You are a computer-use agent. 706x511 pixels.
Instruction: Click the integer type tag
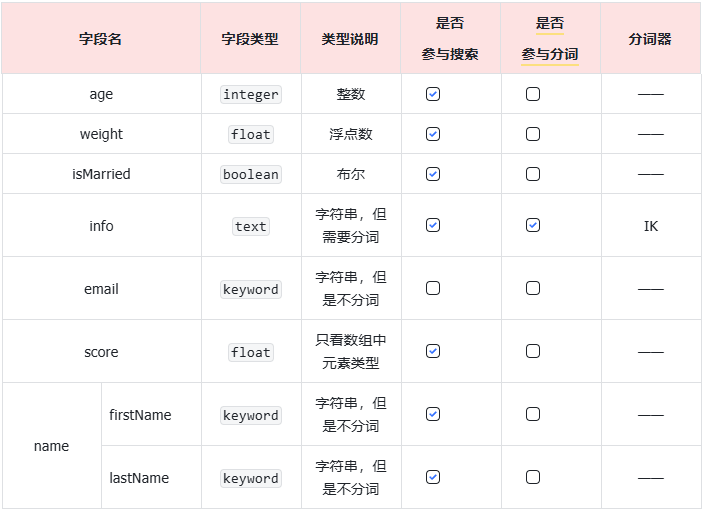point(251,94)
